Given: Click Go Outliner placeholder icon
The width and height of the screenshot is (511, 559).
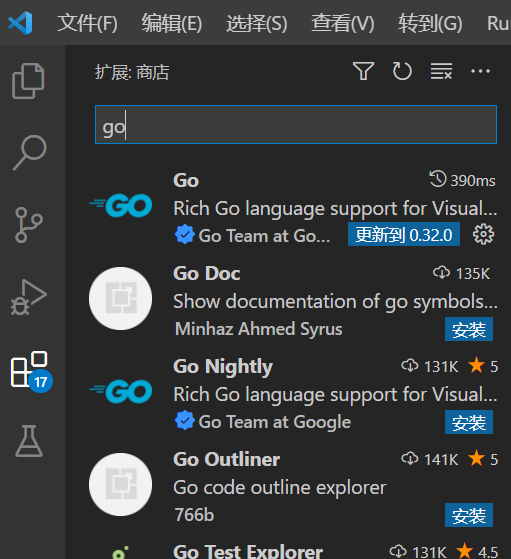Looking at the screenshot, I should [x=121, y=484].
